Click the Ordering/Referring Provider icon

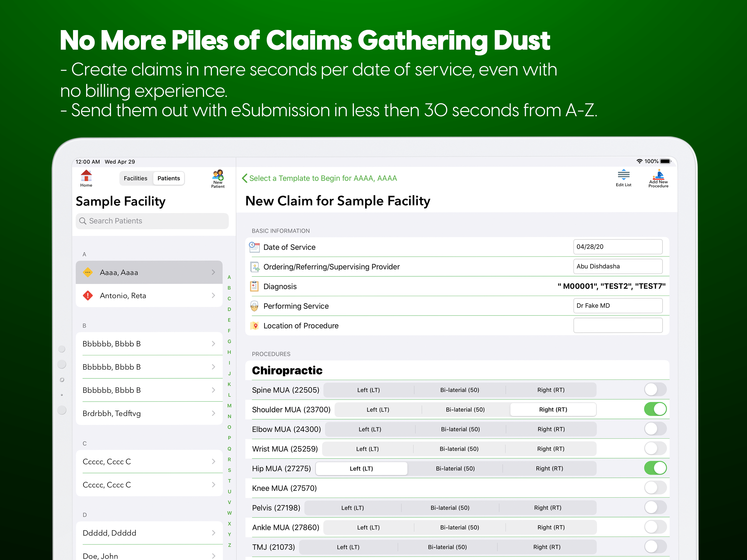254,267
